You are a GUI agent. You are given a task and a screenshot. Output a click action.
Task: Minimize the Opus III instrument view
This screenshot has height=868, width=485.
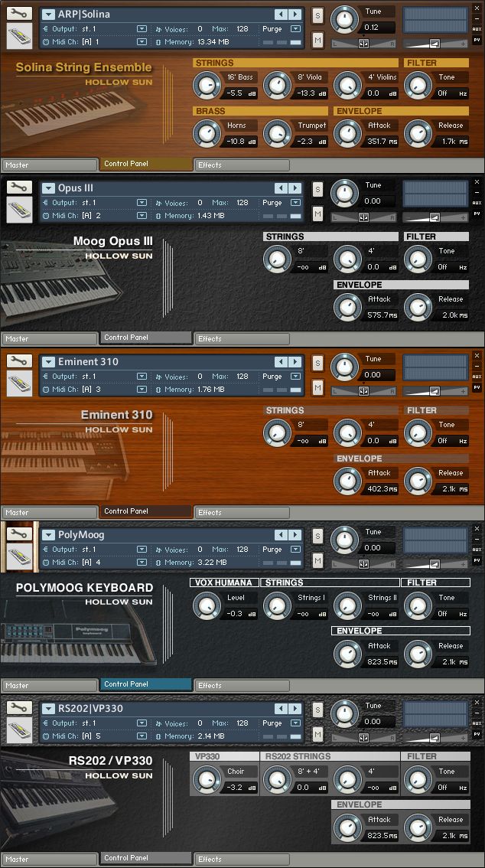click(477, 193)
